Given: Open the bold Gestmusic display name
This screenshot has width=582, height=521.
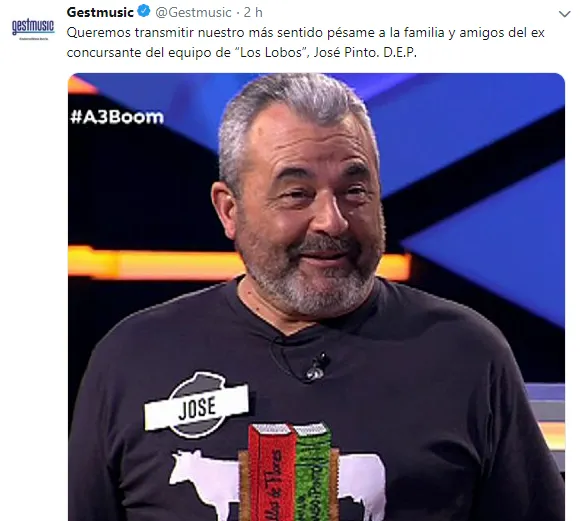Looking at the screenshot, I should pos(100,12).
